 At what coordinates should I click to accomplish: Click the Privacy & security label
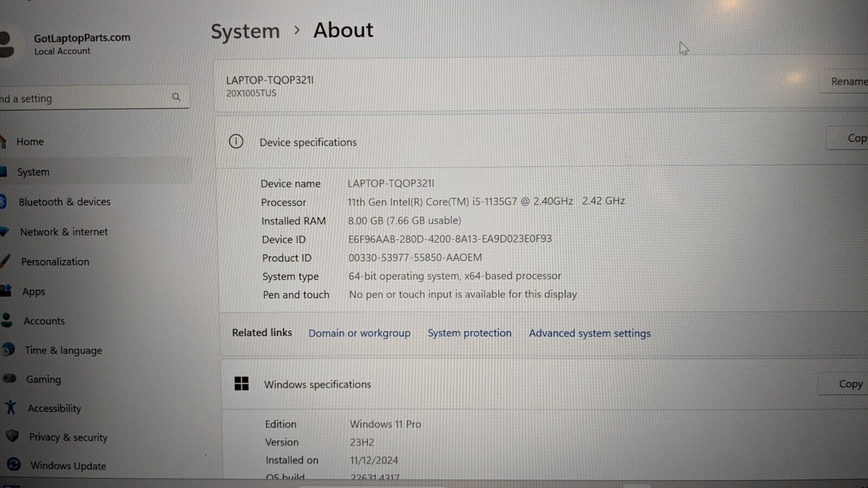(68, 437)
